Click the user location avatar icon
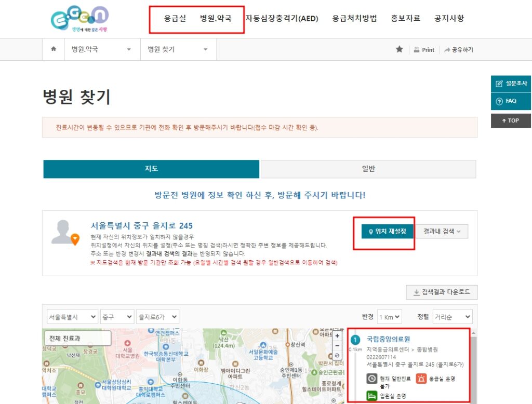The height and width of the screenshot is (404, 532). coord(65,232)
